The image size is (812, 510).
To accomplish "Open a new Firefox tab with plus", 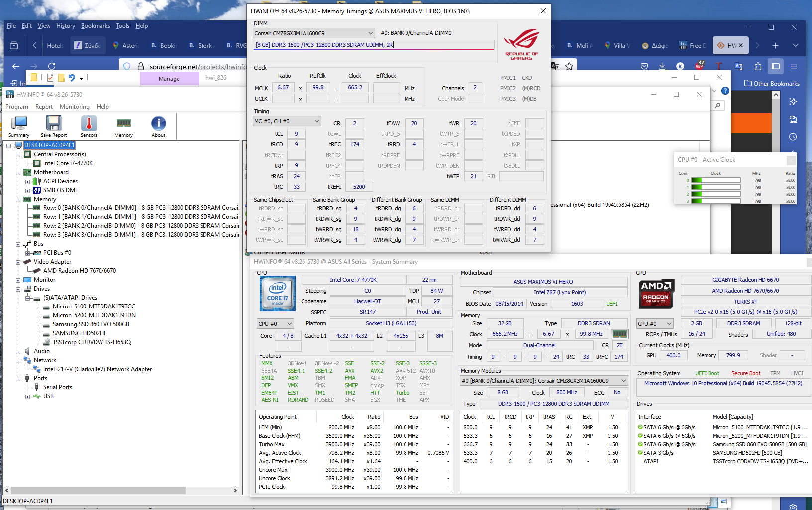I will 775,45.
